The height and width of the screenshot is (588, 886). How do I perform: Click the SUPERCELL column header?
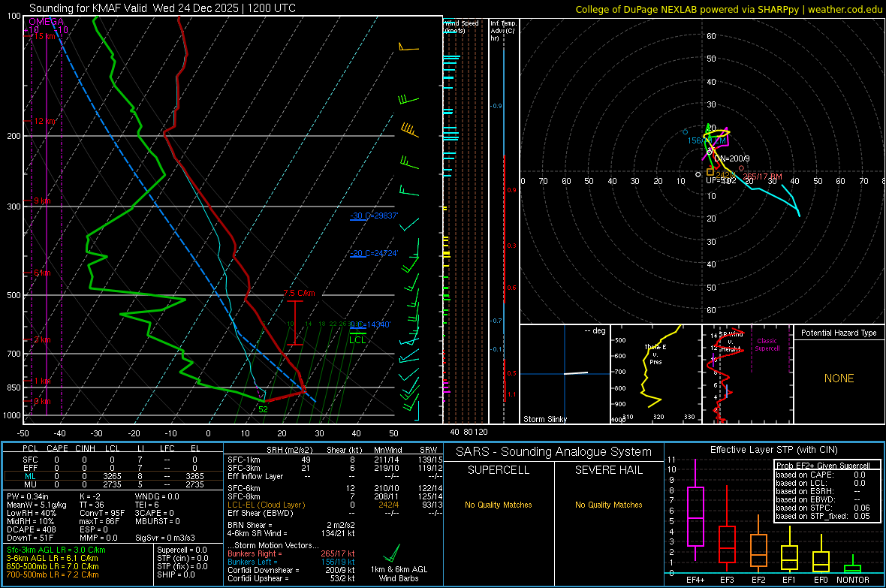(499, 470)
